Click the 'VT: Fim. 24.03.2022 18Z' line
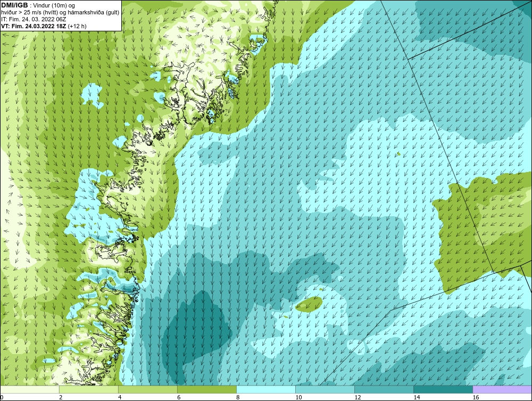Viewport: 532px width, 401px height. click(34, 26)
